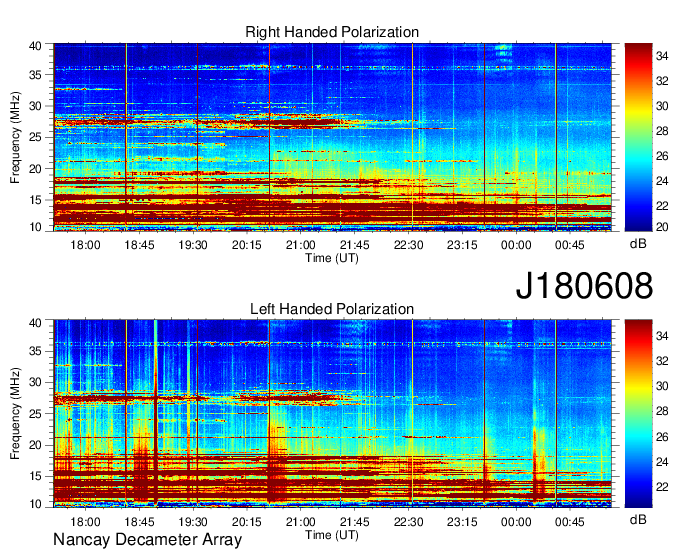This screenshot has width=680, height=552.
Task: Click the 20 dB label on top colorbar
Action: tap(662, 226)
